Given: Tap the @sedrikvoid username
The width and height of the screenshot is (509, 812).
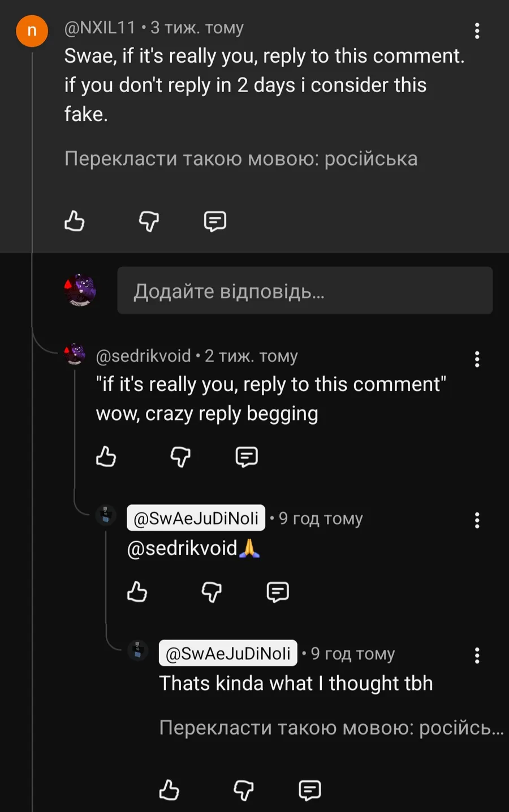Looking at the screenshot, I should pyautogui.click(x=143, y=356).
